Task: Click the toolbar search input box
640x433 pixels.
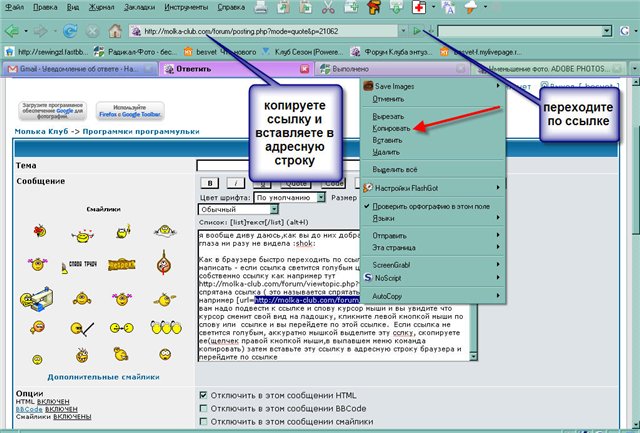Action: [x=520, y=31]
